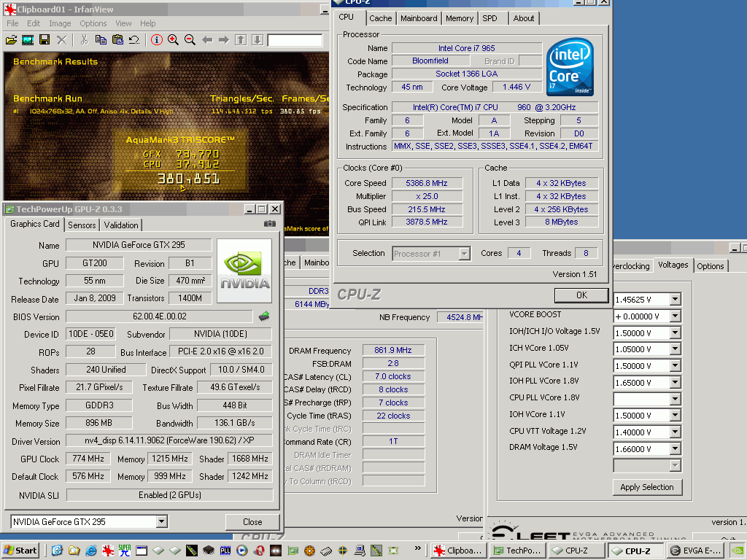Image resolution: width=747 pixels, height=560 pixels.
Task: Switch to the Cache tab in CPU-Z
Action: coord(381,18)
